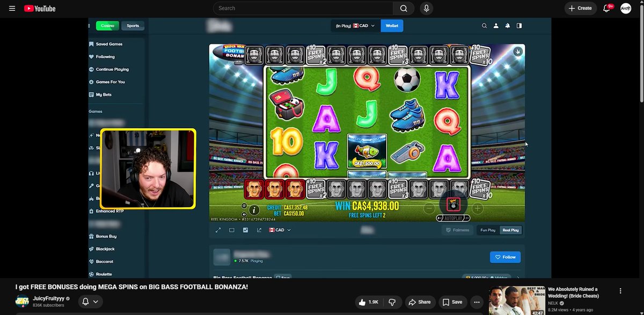Open the casino profile user icon
Image resolution: width=644 pixels, height=315 pixels.
click(x=496, y=25)
